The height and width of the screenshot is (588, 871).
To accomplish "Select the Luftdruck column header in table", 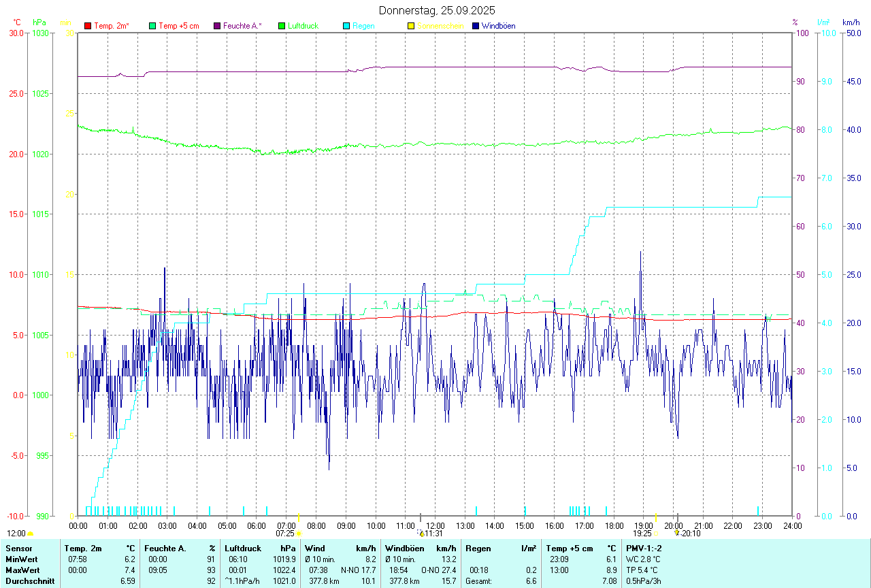I will pyautogui.click(x=243, y=548).
